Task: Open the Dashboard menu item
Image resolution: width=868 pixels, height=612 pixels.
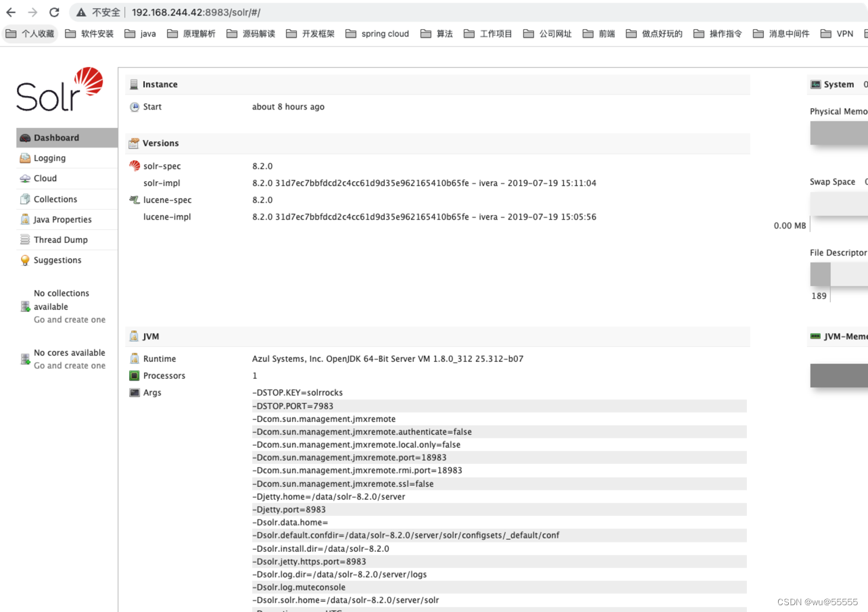Action: (x=67, y=138)
